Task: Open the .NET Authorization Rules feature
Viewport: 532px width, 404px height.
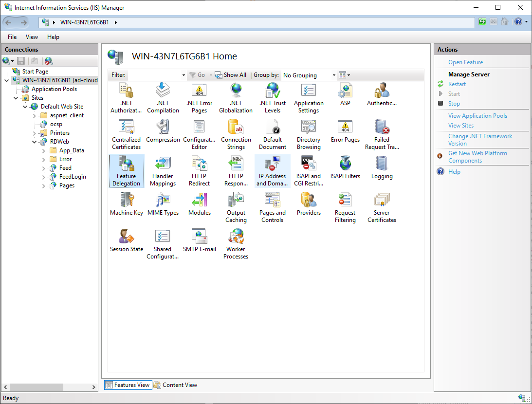Action: (x=126, y=98)
